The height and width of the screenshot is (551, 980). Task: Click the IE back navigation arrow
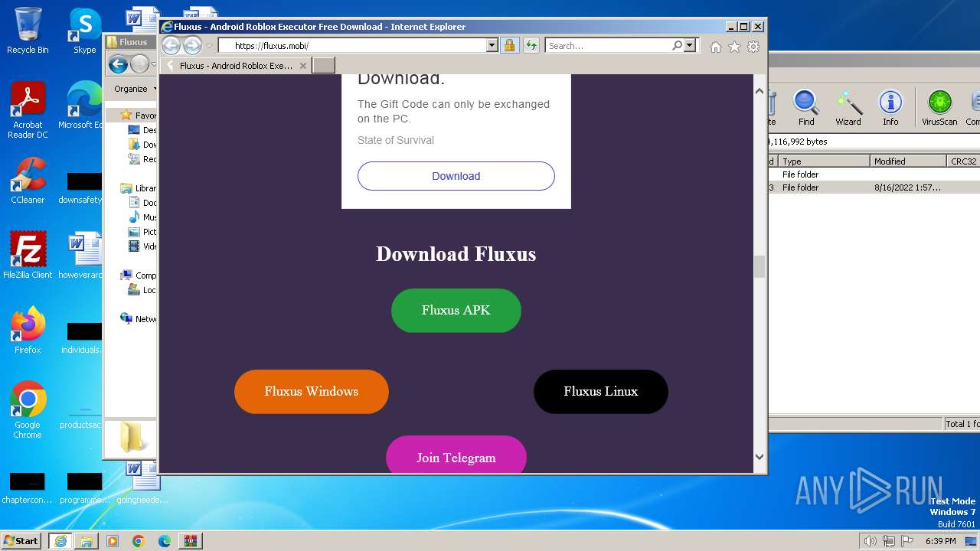point(171,46)
